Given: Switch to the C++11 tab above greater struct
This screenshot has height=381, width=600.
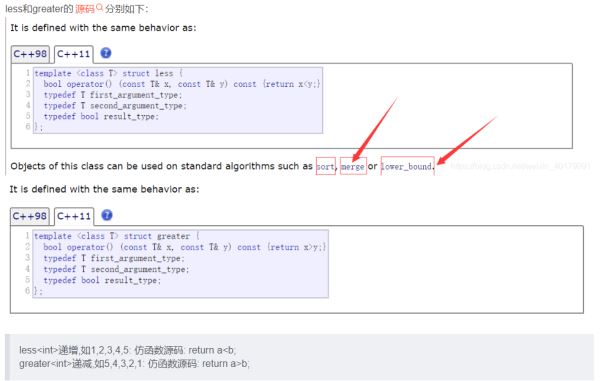Looking at the screenshot, I should pyautogui.click(x=74, y=216).
